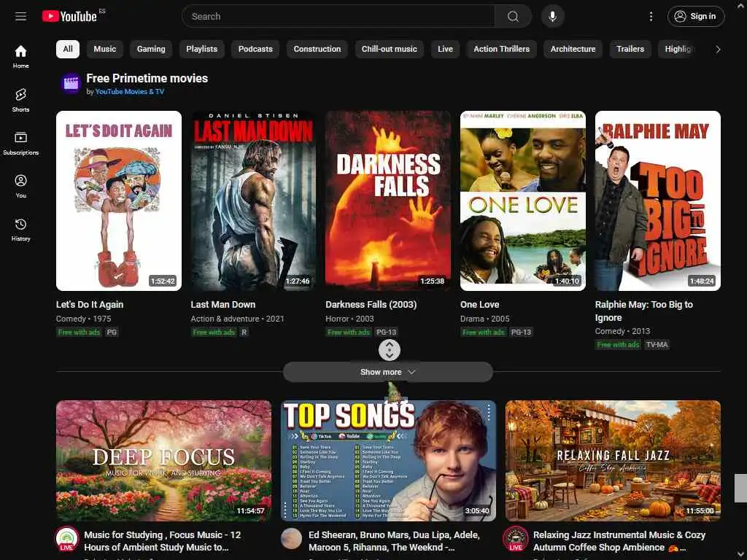Open History in the sidebar
Screen dimensions: 747x560
[20, 230]
